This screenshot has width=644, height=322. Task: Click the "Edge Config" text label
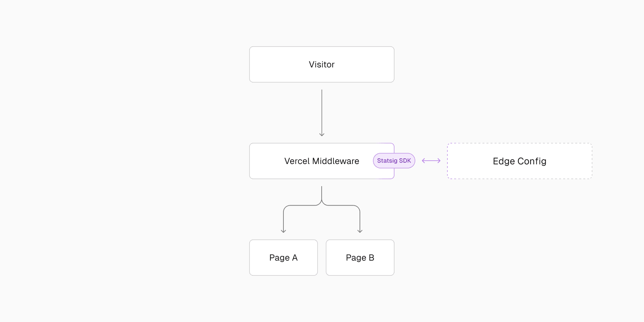(520, 161)
